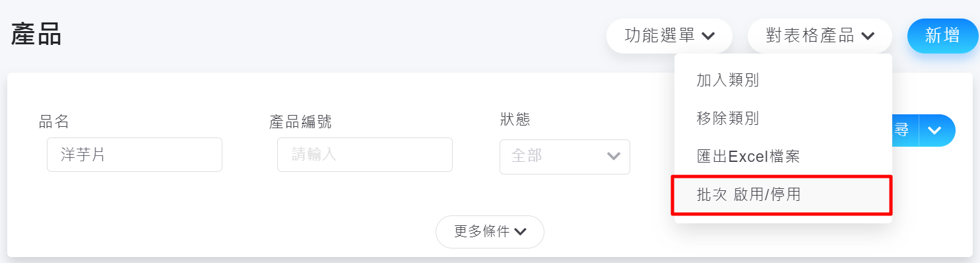The height and width of the screenshot is (263, 980).
Task: Open the blue search options chevron
Action: coord(937,130)
